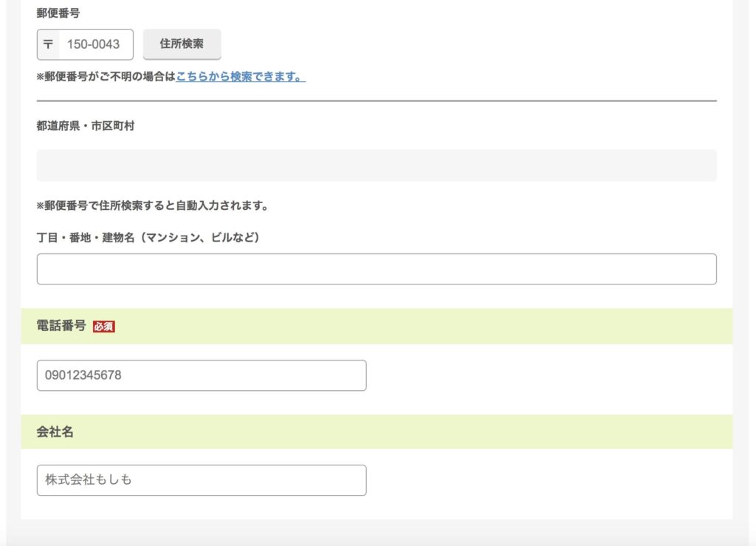Click the note about automatic address input
This screenshot has width=756, height=546.
tap(152, 205)
